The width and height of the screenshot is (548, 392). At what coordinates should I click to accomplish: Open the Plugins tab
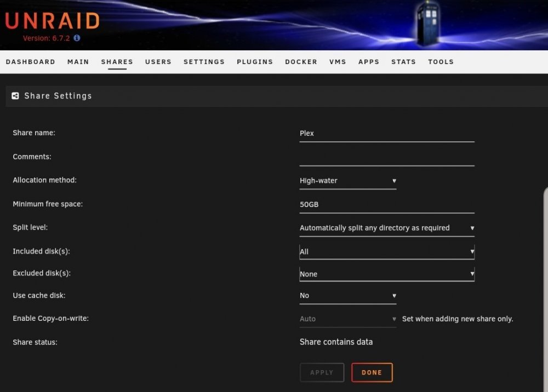[255, 62]
